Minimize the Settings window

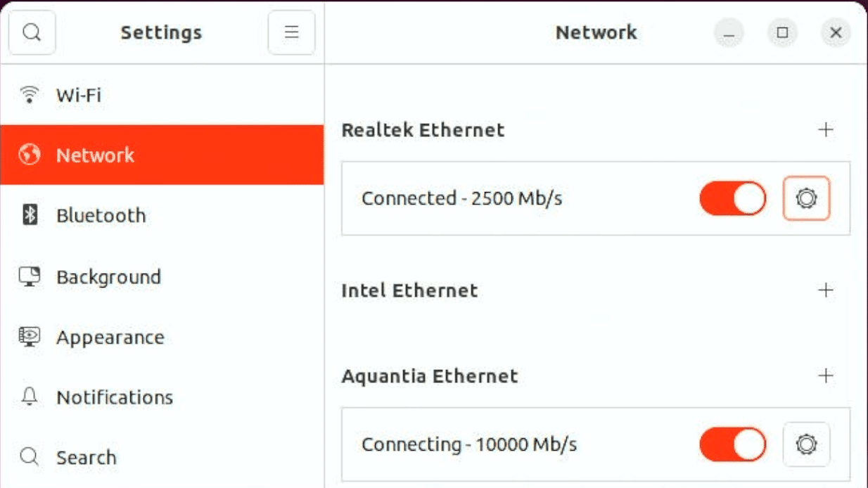(x=729, y=32)
